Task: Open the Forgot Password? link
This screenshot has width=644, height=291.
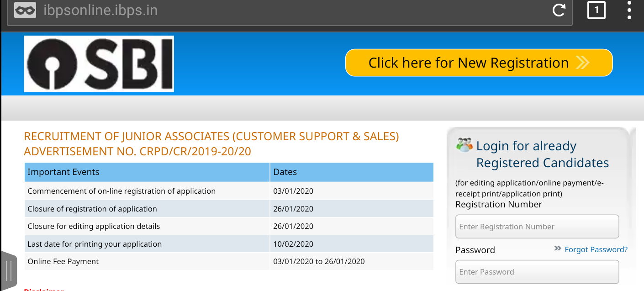Action: point(596,249)
